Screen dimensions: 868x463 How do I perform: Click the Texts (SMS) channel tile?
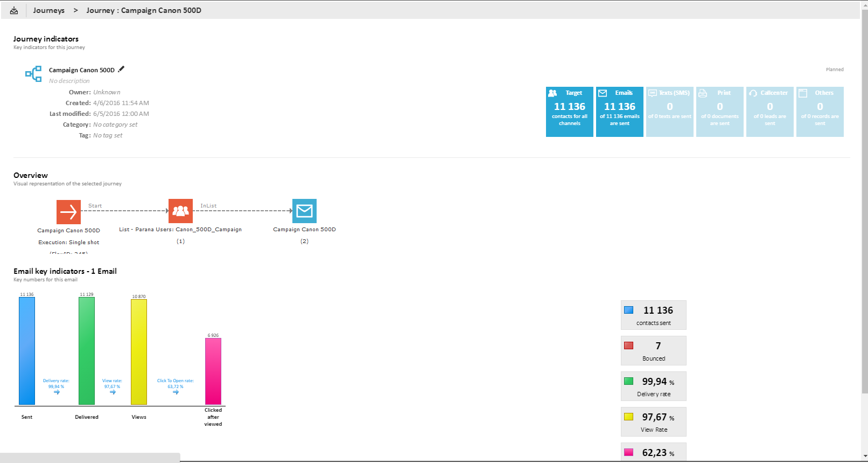pyautogui.click(x=669, y=112)
